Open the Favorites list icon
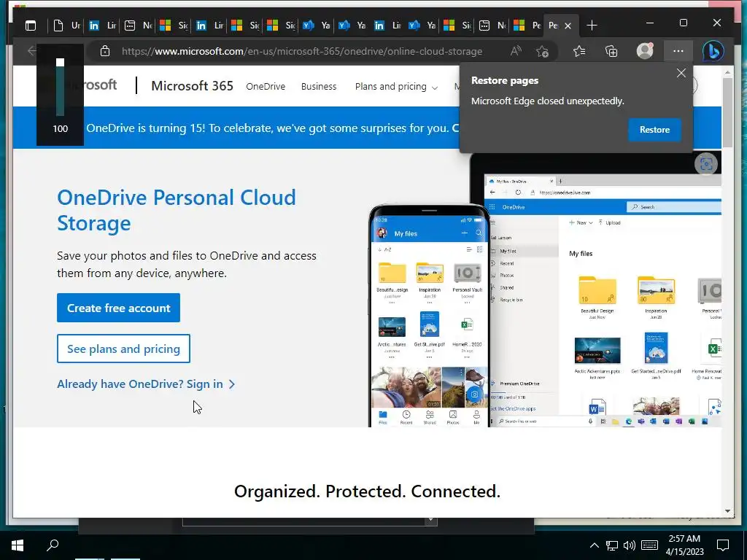 click(579, 51)
